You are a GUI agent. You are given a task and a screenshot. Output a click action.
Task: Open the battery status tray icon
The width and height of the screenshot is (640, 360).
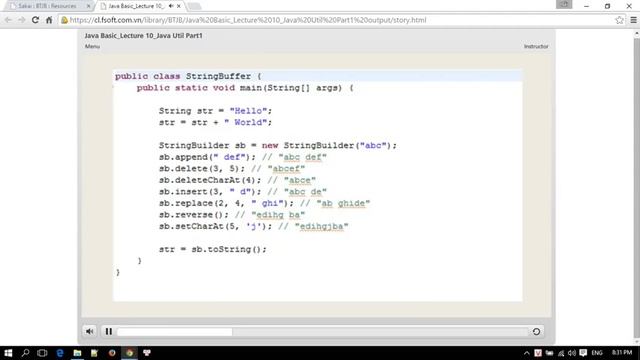pyautogui.click(x=549, y=353)
